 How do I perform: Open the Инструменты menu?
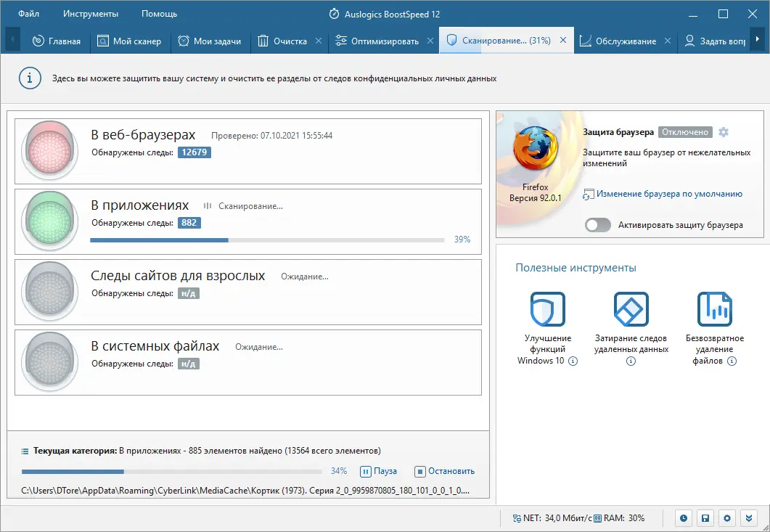(91, 14)
